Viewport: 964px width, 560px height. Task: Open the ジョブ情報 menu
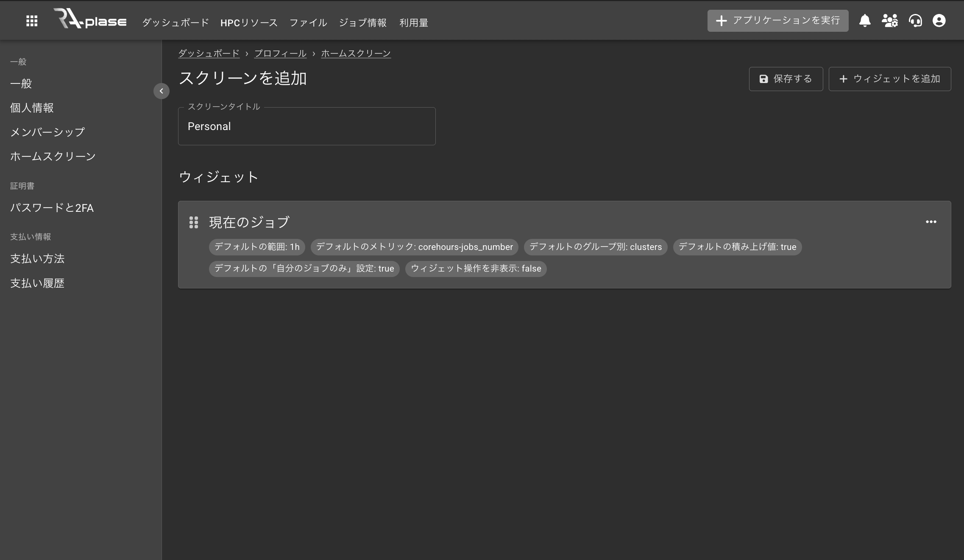coord(362,23)
